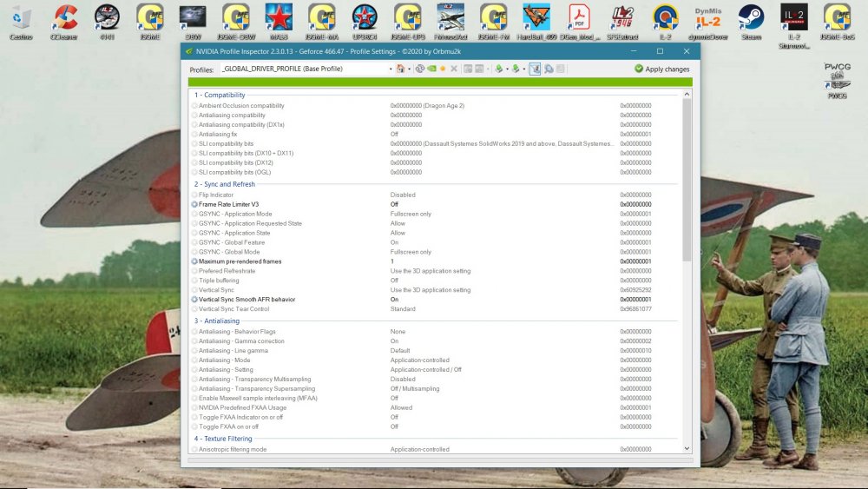Screen dimensions: 868x489
Task: Select the Triple buffering setting
Action: [435, 281]
